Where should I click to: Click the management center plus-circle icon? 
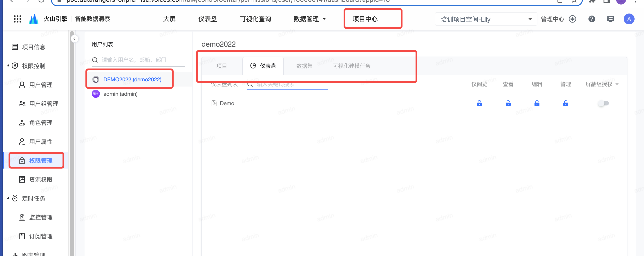[x=572, y=19]
